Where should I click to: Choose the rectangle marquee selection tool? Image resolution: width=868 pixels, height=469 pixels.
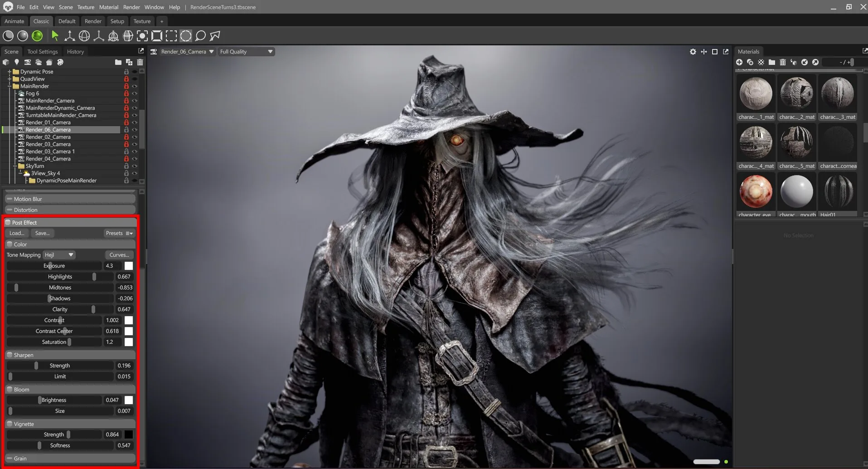tap(171, 36)
